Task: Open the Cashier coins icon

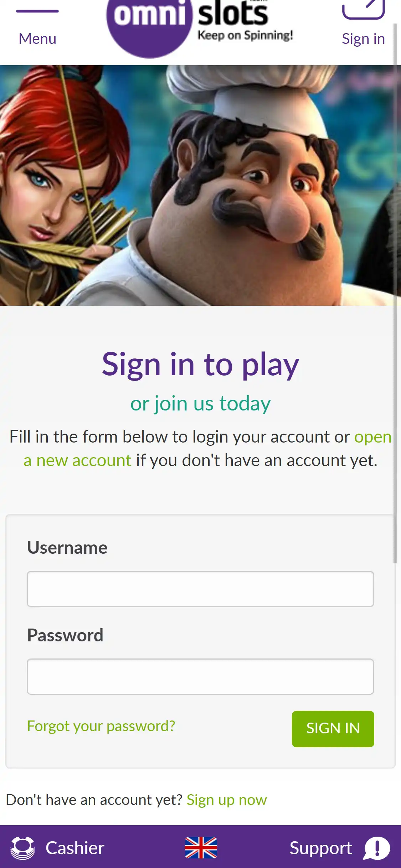Action: [22, 848]
